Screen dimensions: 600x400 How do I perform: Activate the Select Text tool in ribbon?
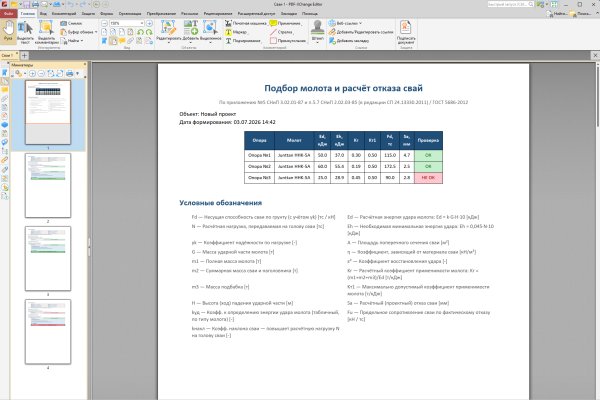25,33
